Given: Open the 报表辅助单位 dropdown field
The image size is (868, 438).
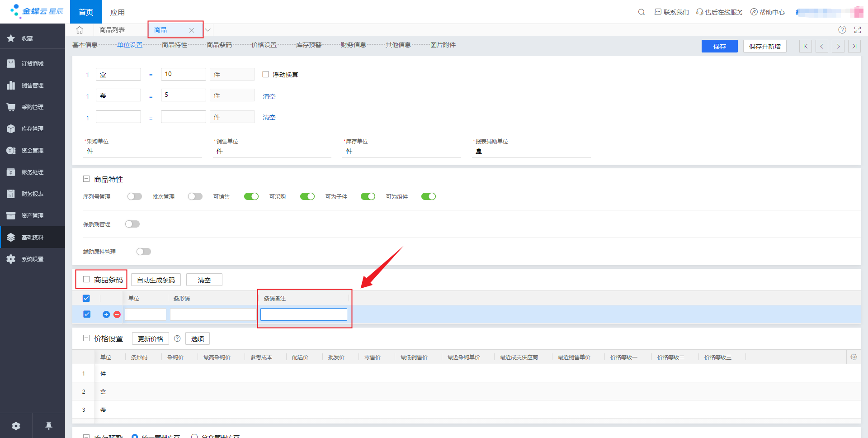Looking at the screenshot, I should click(531, 151).
